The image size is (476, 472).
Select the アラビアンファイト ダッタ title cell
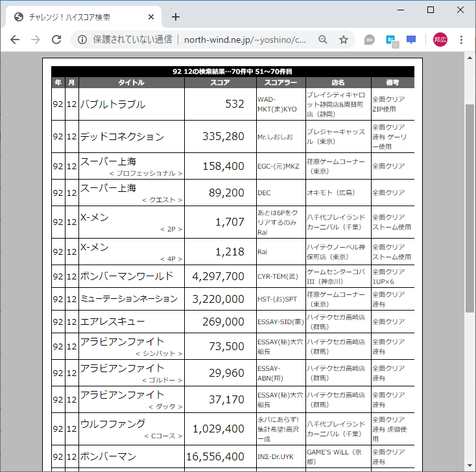132,399
